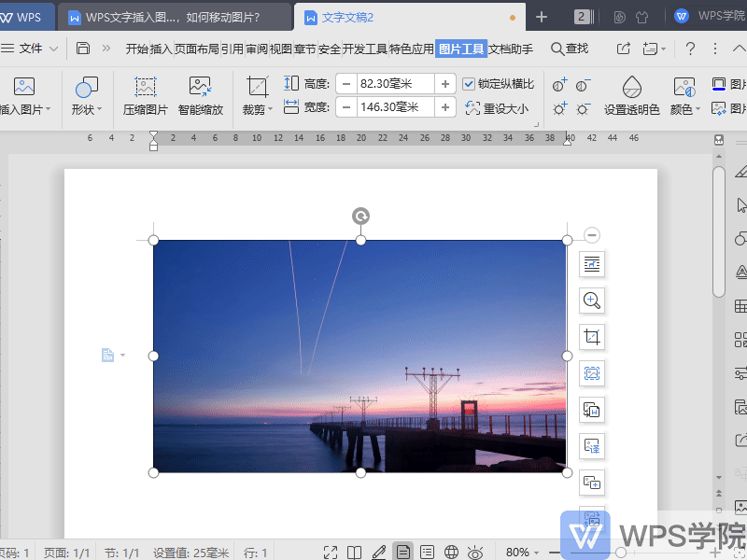Click Smart Zoom (智能缩放)

tap(201, 97)
